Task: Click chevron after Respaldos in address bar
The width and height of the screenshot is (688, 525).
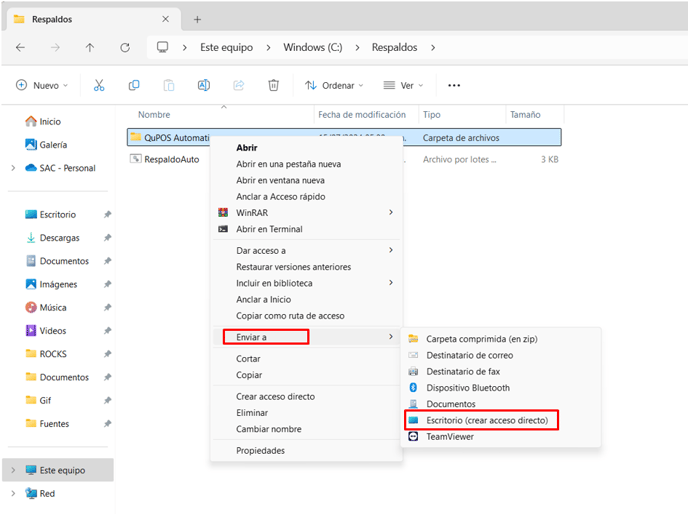Action: [433, 47]
